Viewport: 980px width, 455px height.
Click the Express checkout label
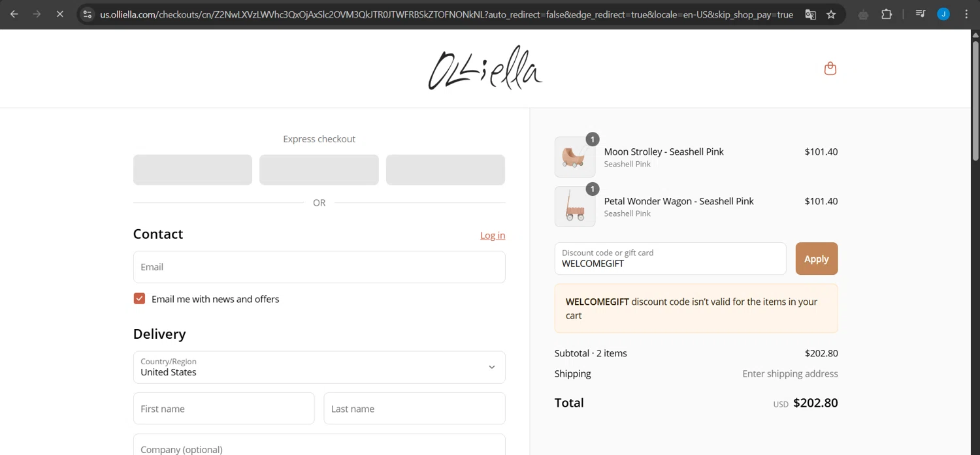tap(319, 139)
